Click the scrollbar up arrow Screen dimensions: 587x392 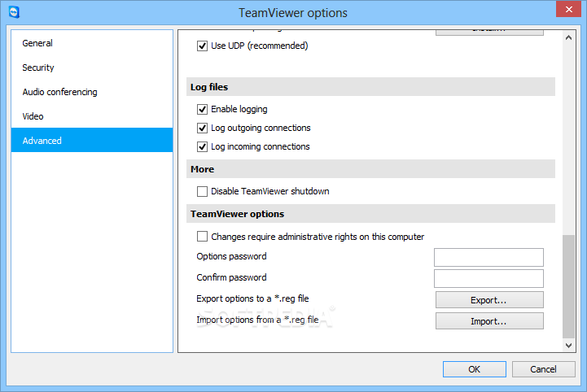(568, 37)
